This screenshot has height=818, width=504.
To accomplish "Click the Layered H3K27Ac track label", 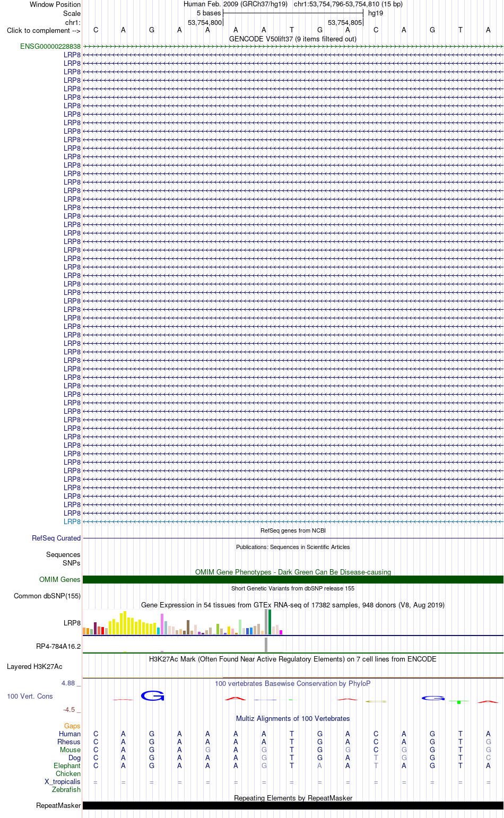I will tap(34, 666).
